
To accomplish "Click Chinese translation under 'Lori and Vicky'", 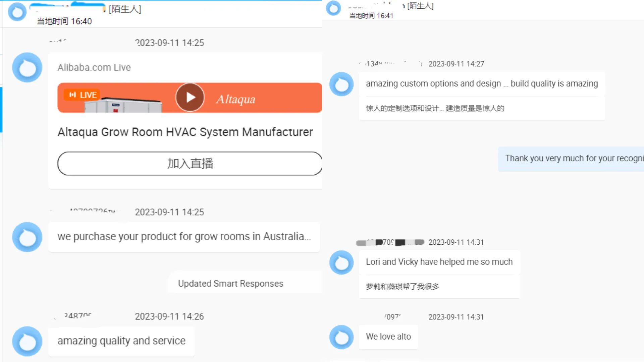I will (402, 287).
